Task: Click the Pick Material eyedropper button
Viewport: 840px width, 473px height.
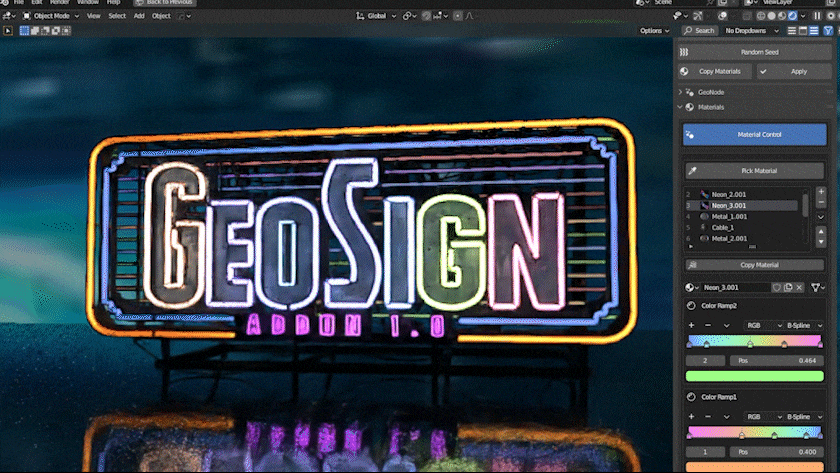Action: [754, 171]
